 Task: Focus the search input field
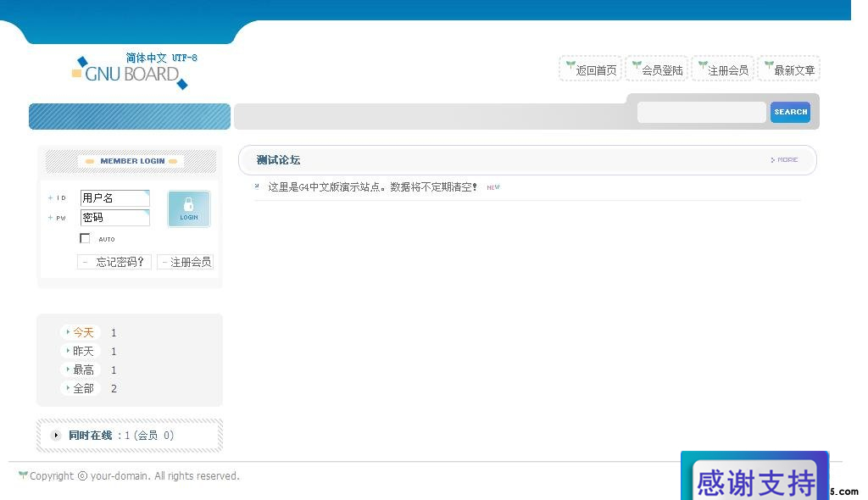point(701,112)
